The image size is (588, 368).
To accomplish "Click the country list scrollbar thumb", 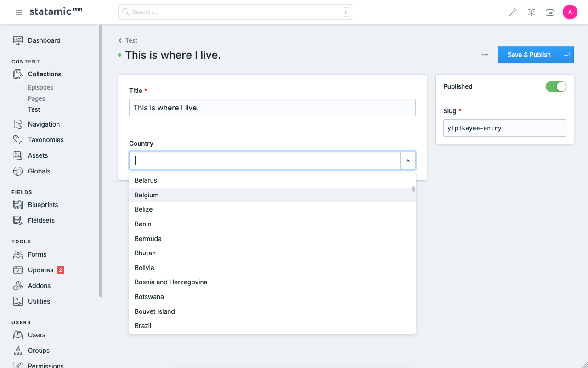I will (x=413, y=189).
